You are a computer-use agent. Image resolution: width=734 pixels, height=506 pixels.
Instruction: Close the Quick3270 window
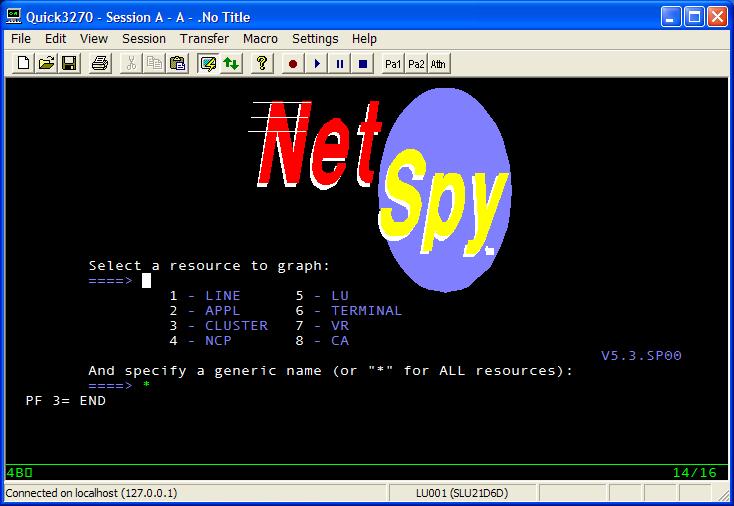(717, 17)
